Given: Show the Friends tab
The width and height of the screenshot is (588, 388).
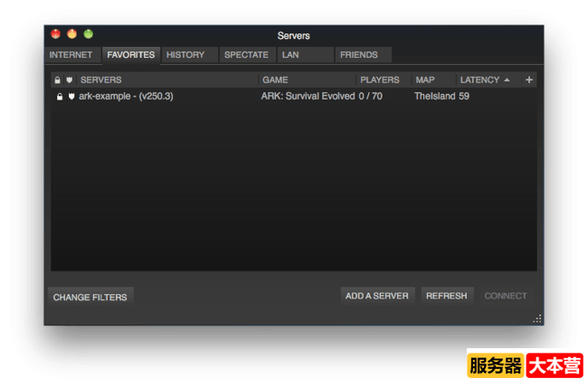Looking at the screenshot, I should tap(359, 55).
